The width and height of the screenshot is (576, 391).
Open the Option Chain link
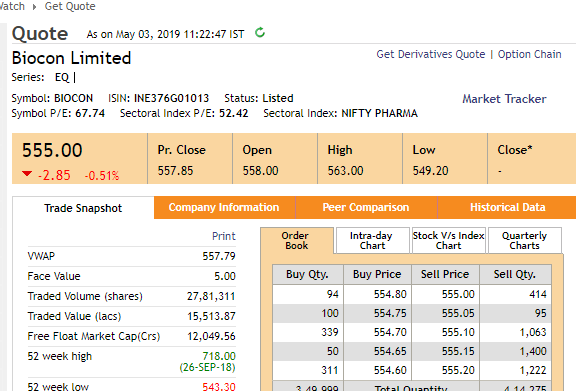pos(529,54)
